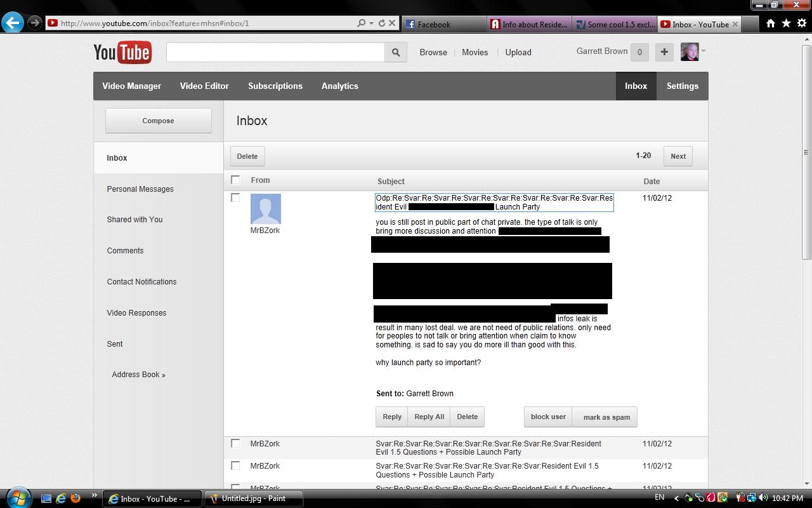The image size is (812, 508).
Task: Stop loading with the address bar X
Action: [x=392, y=23]
